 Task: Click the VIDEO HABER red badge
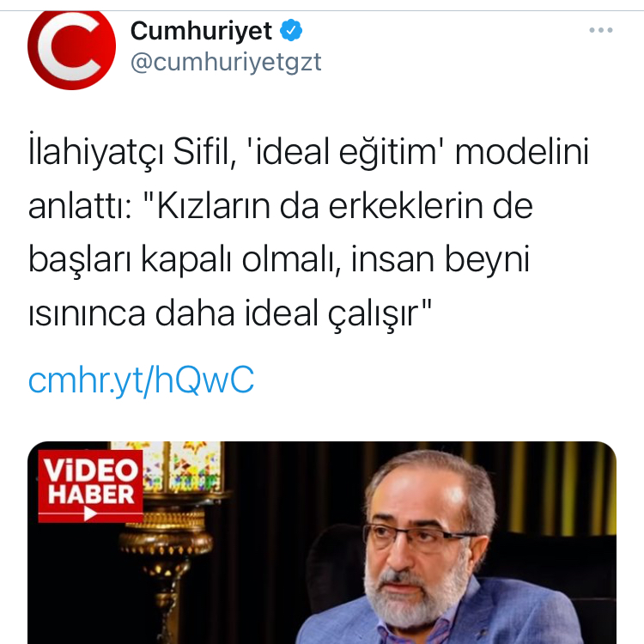point(90,486)
